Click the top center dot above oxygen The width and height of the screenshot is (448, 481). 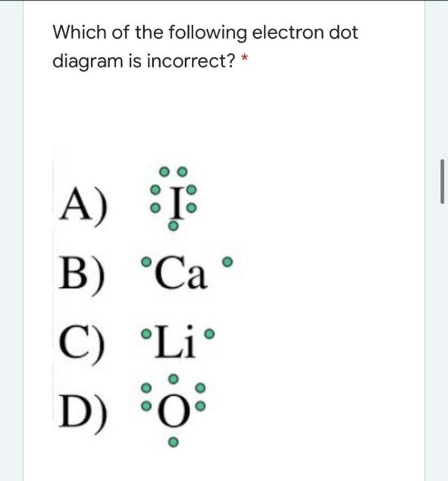pyautogui.click(x=173, y=379)
